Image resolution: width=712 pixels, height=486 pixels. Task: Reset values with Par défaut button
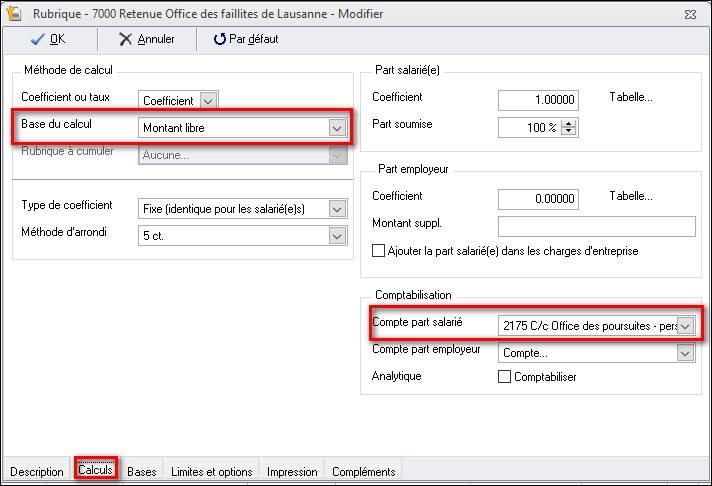pyautogui.click(x=246, y=39)
